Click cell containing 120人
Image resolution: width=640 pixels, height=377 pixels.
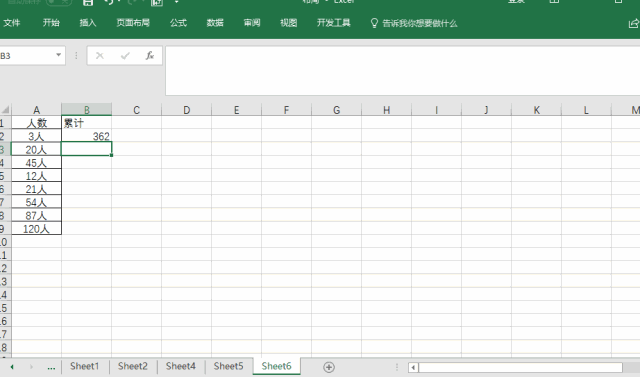point(36,228)
